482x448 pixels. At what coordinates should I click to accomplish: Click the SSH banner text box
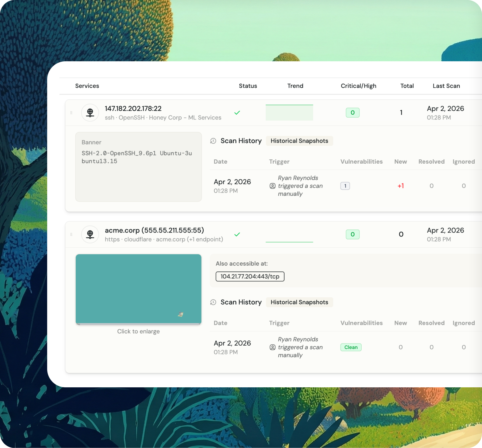(138, 167)
